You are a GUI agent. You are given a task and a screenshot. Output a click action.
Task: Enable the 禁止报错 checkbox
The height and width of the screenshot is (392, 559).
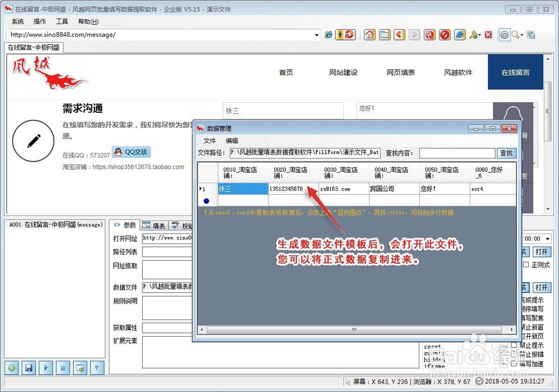pyautogui.click(x=514, y=354)
